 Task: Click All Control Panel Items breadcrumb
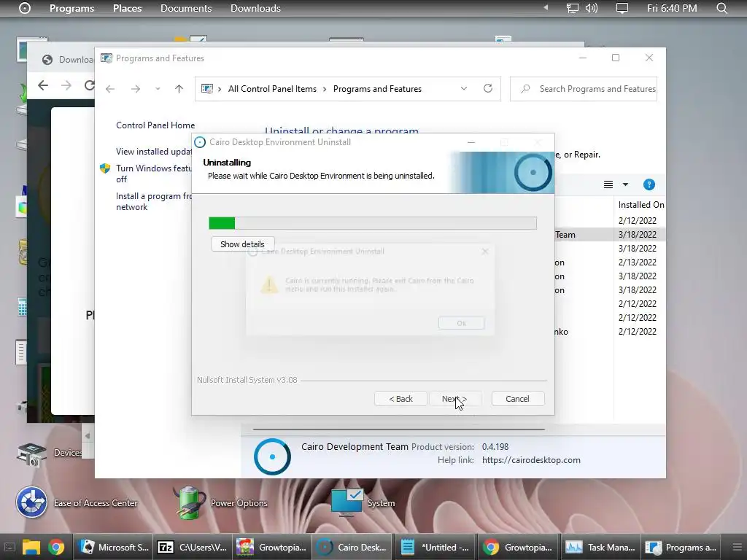272,88
